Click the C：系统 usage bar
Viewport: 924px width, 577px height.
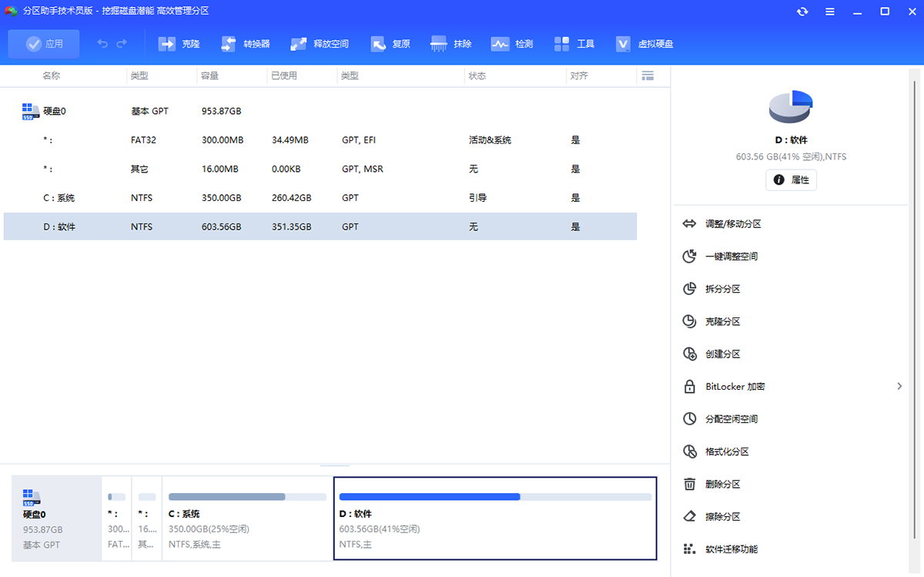coord(247,497)
